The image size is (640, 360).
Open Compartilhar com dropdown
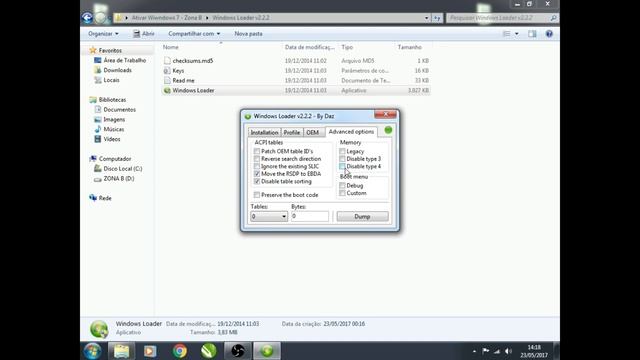point(194,34)
